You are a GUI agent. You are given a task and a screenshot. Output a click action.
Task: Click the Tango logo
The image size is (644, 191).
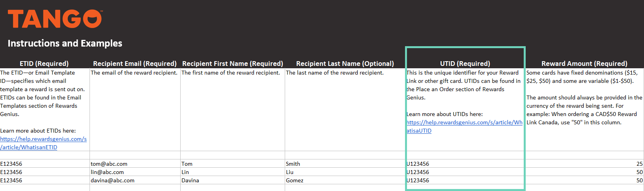pyautogui.click(x=55, y=19)
